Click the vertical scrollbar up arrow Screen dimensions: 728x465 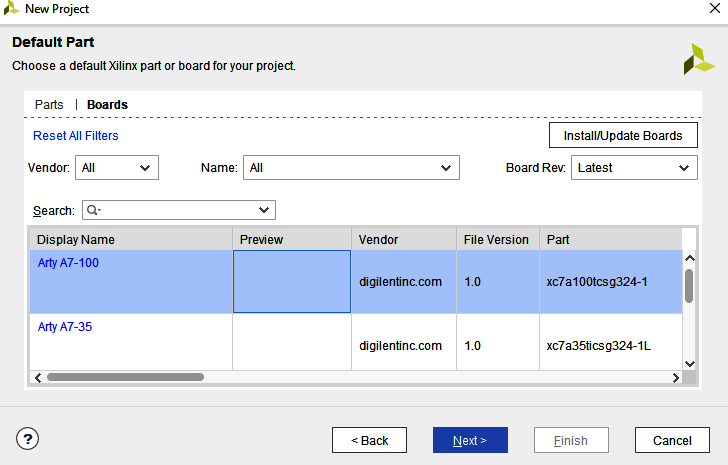690,258
